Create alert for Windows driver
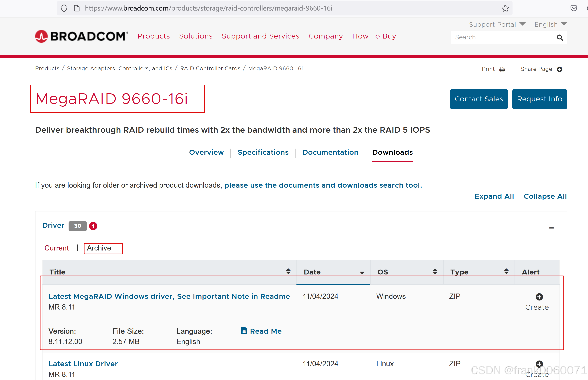 click(x=539, y=297)
